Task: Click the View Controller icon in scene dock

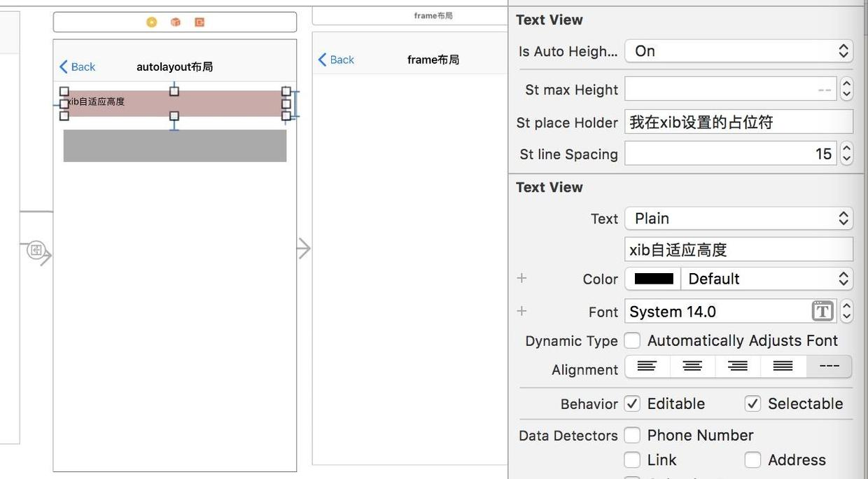Action: pos(152,22)
